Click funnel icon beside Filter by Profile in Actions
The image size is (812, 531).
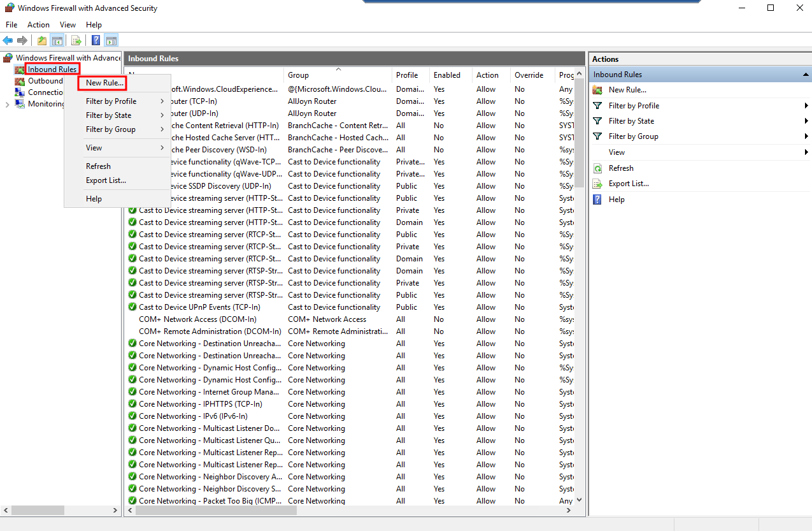click(597, 106)
